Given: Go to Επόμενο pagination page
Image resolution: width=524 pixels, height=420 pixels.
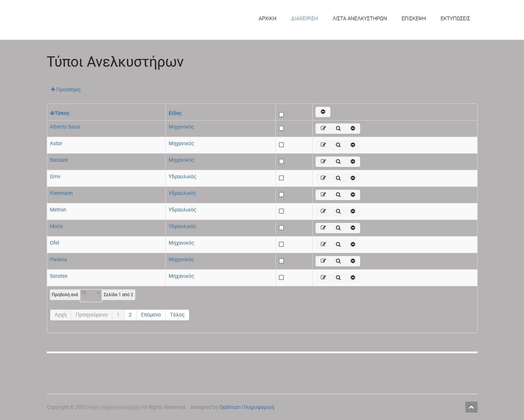Looking at the screenshot, I should tap(151, 315).
